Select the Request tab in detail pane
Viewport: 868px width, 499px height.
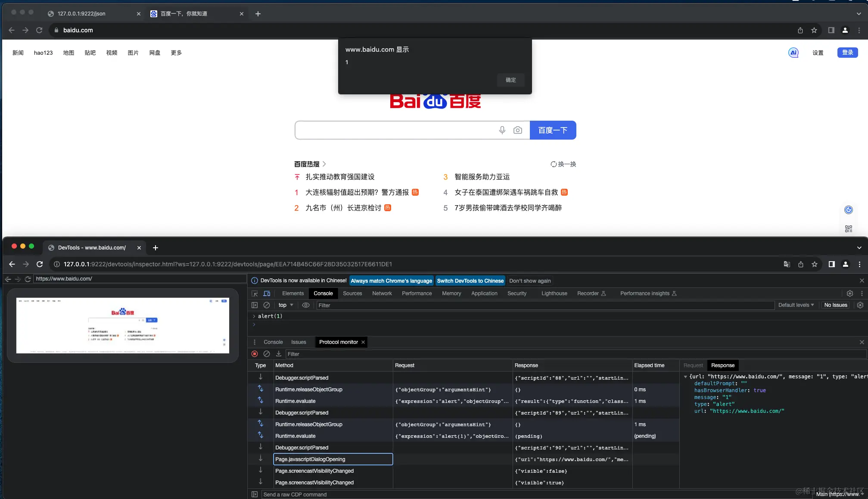click(693, 365)
